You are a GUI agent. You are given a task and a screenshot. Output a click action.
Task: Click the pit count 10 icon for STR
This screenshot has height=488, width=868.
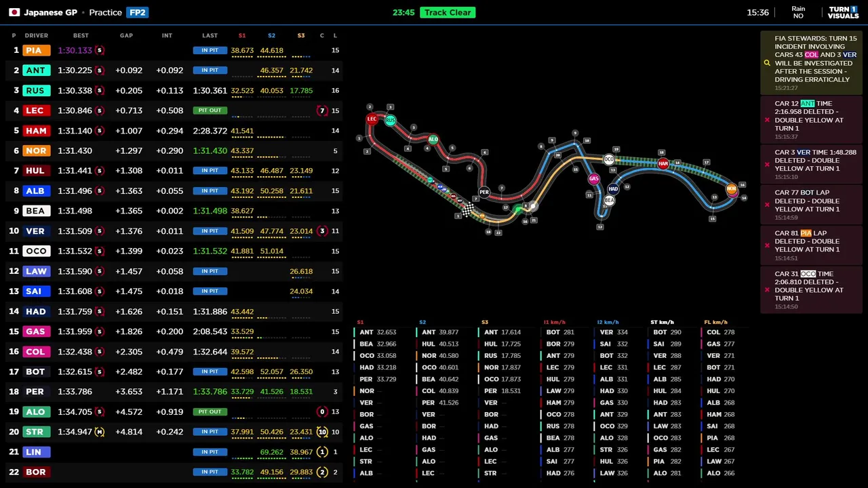click(x=322, y=432)
